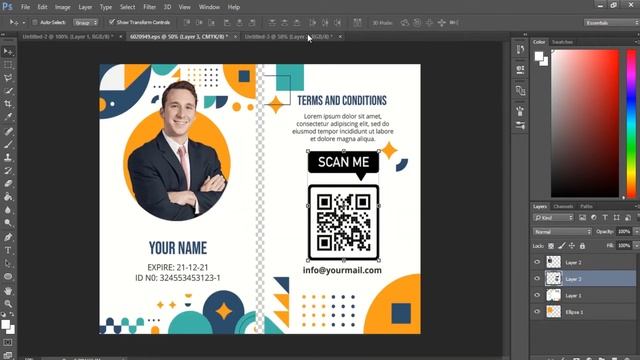Select the Clone Stamp tool
The height and width of the screenshot is (360, 640).
8,157
